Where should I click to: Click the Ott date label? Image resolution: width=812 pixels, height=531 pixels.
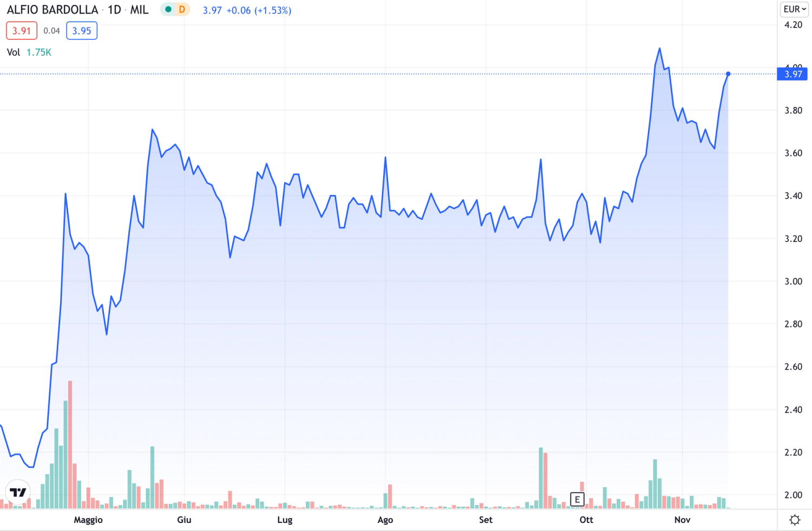(x=586, y=520)
